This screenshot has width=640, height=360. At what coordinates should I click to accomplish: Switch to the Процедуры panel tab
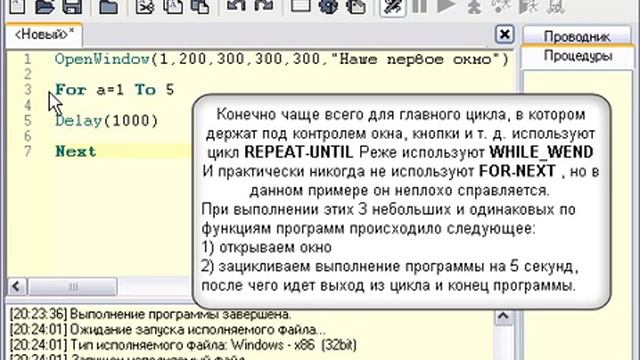578,56
